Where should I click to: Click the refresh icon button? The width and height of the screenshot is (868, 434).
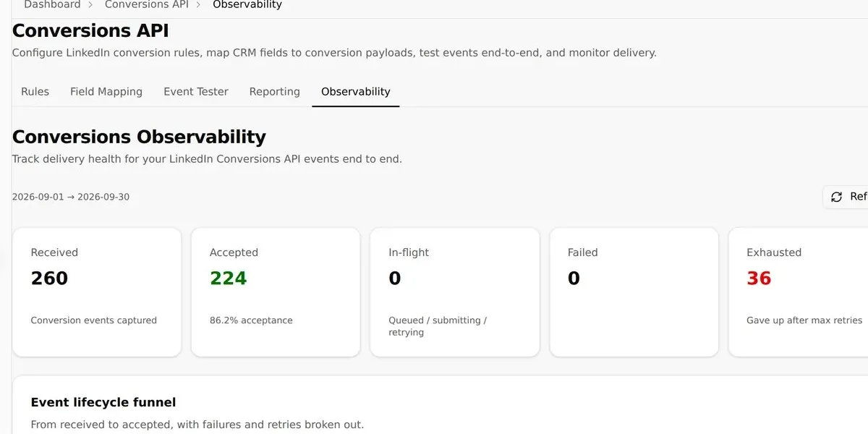pos(846,197)
